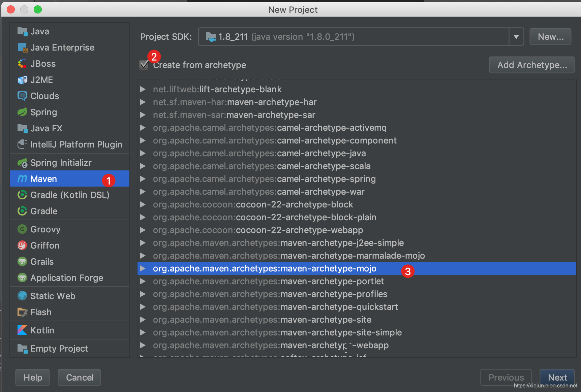This screenshot has height=392, width=581.
Task: Select the Grails icon
Action: [x=22, y=262]
